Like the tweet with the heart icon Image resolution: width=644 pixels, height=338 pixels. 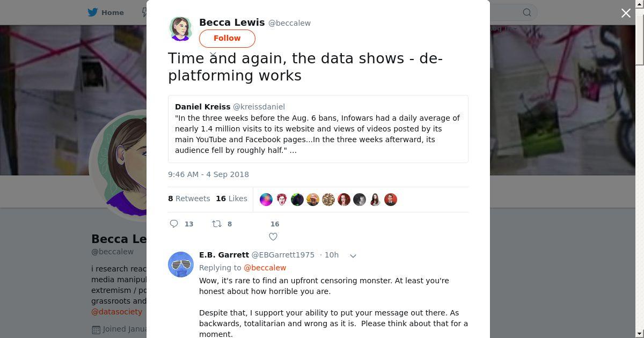pos(273,237)
